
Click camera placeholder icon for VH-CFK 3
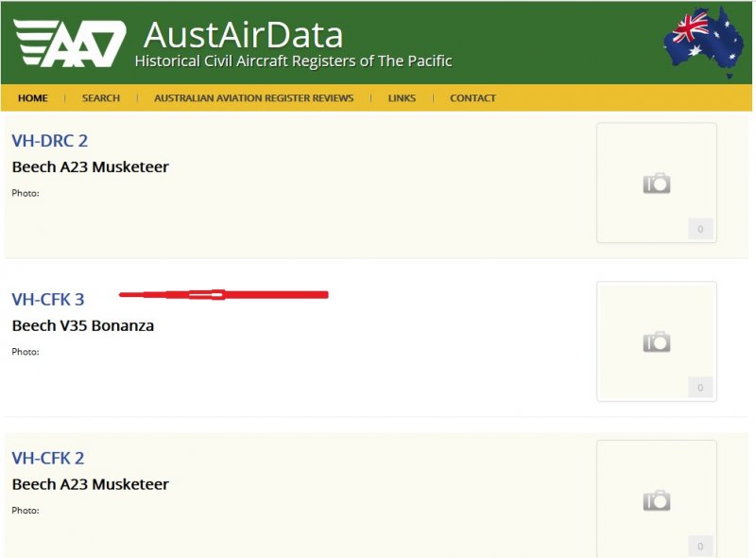[x=657, y=342]
